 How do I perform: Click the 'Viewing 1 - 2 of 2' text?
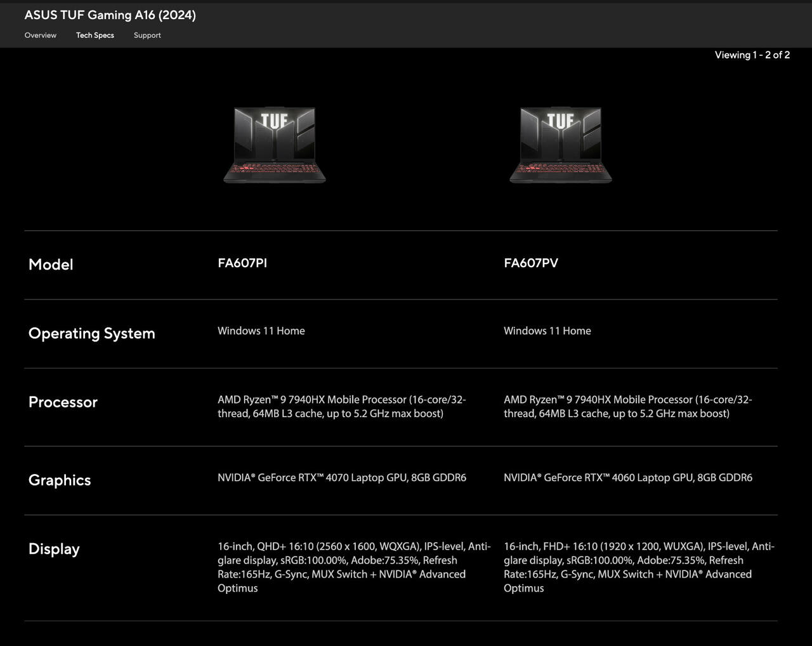pyautogui.click(x=752, y=55)
